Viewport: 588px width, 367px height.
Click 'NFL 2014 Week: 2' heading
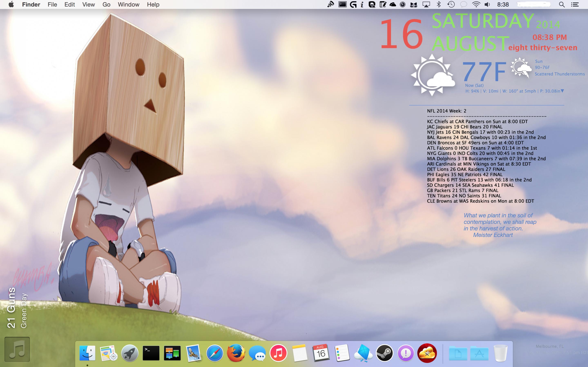(x=447, y=111)
